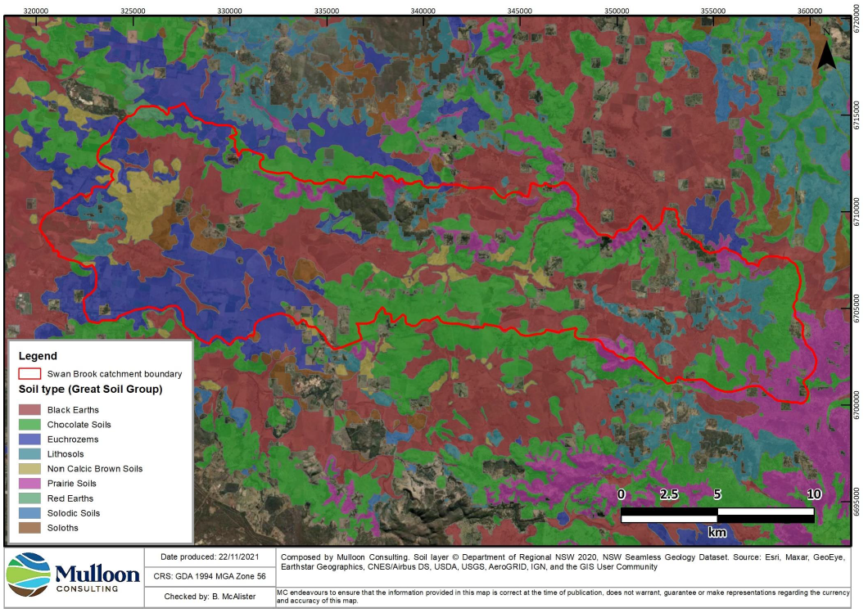Click the Legend heading
This screenshot has height=613, width=868.
[x=38, y=356]
